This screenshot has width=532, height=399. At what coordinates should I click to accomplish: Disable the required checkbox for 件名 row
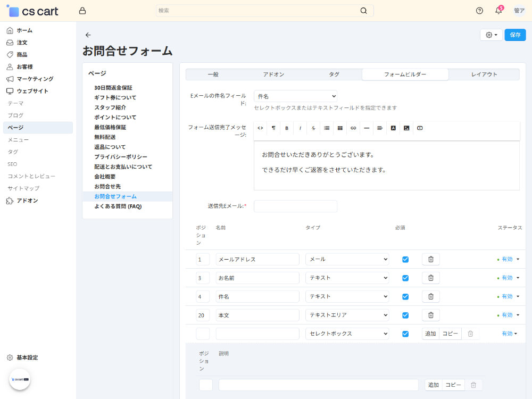tap(405, 296)
